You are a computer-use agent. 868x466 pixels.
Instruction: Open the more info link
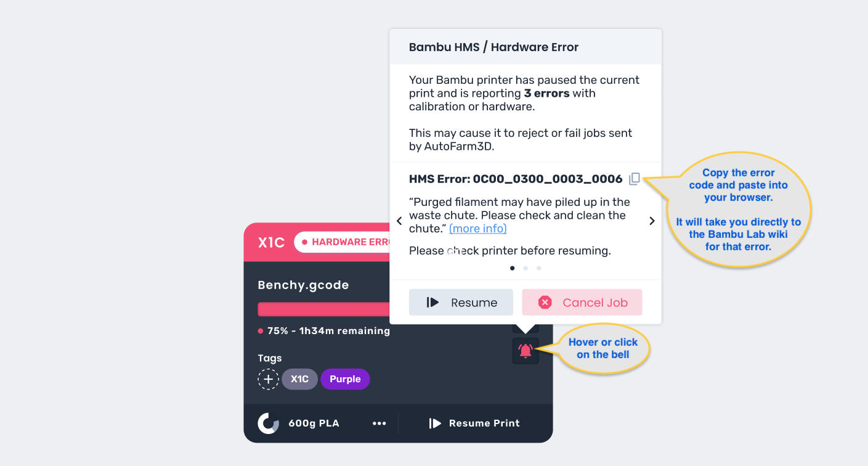(x=478, y=229)
